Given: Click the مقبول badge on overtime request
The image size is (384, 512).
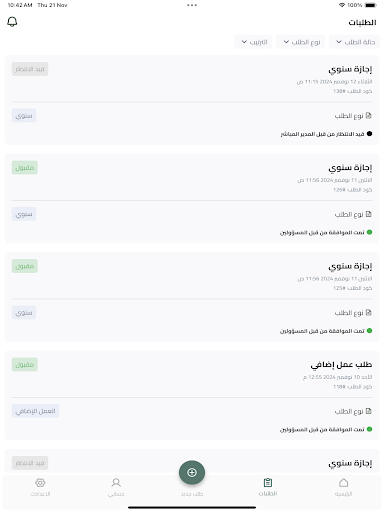Looking at the screenshot, I should click(x=25, y=364).
